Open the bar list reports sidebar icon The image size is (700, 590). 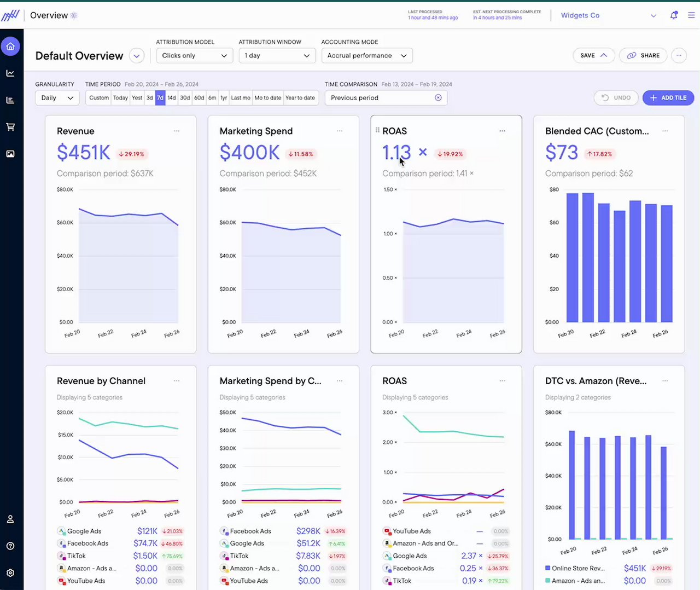pos(10,100)
